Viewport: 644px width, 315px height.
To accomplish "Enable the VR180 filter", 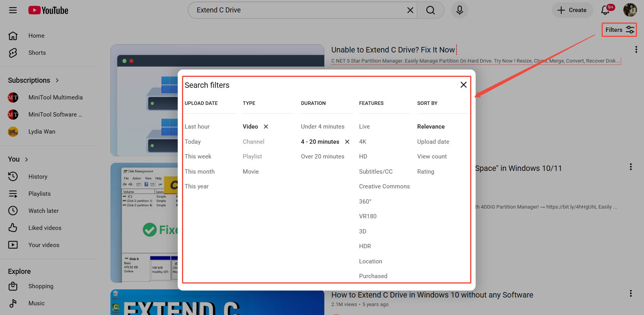I will pos(368,216).
